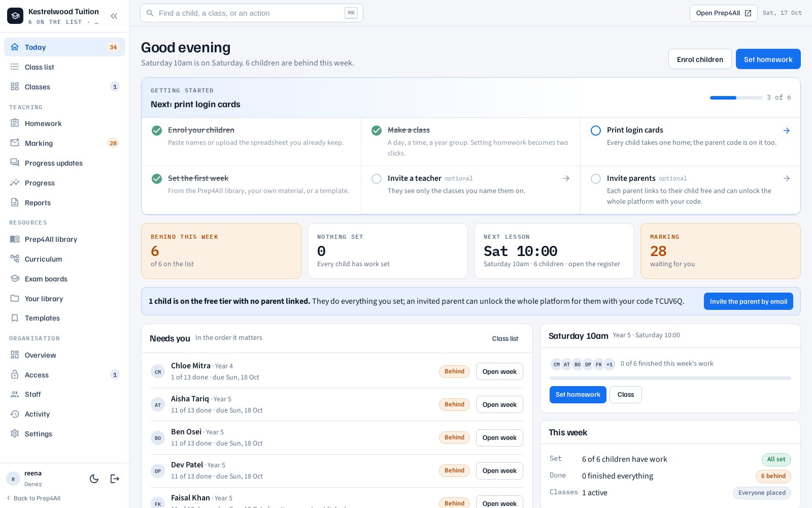Screen dimensions: 812x508
Task: Click Enrol children button
Action: click(700, 59)
